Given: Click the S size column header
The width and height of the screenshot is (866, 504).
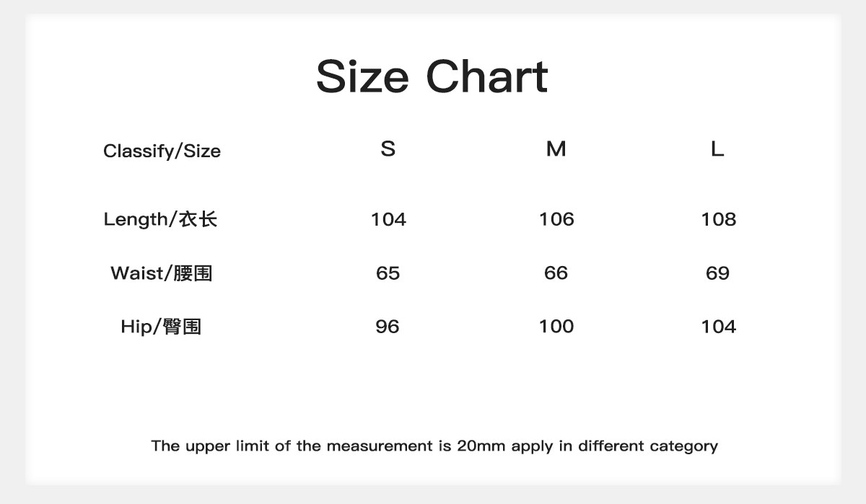Looking at the screenshot, I should 388,149.
